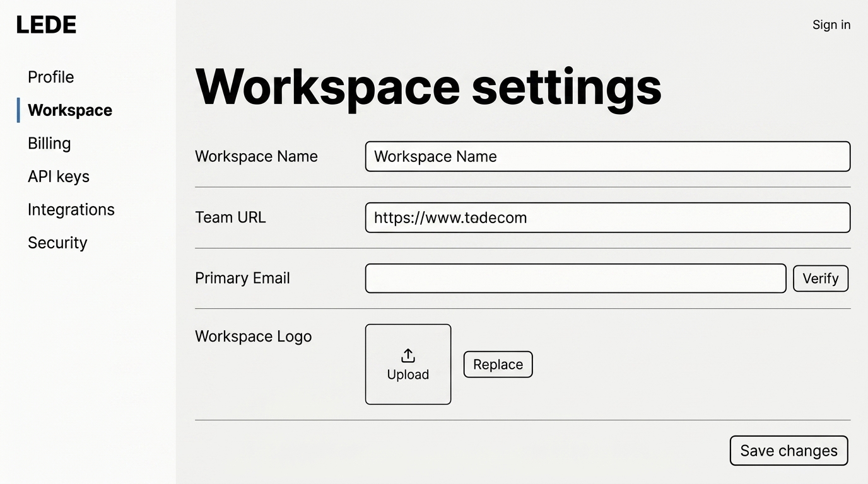
Task: Navigate to Integrations
Action: [71, 210]
